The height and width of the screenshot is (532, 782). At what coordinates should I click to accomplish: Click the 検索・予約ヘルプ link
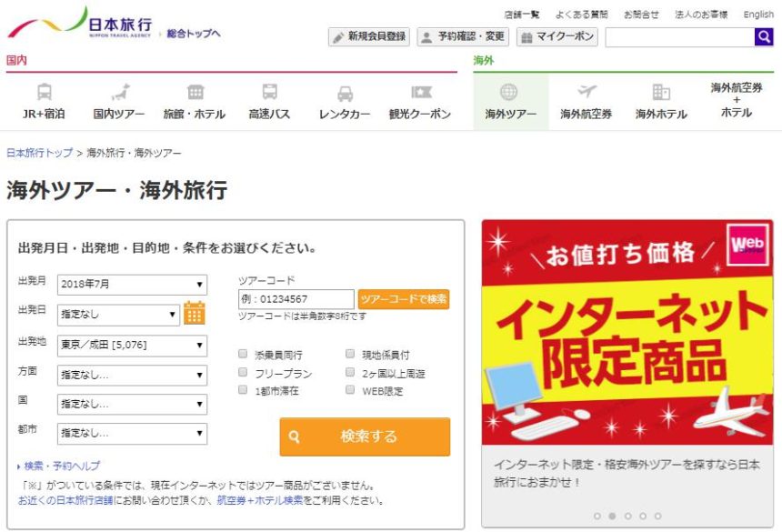point(62,466)
